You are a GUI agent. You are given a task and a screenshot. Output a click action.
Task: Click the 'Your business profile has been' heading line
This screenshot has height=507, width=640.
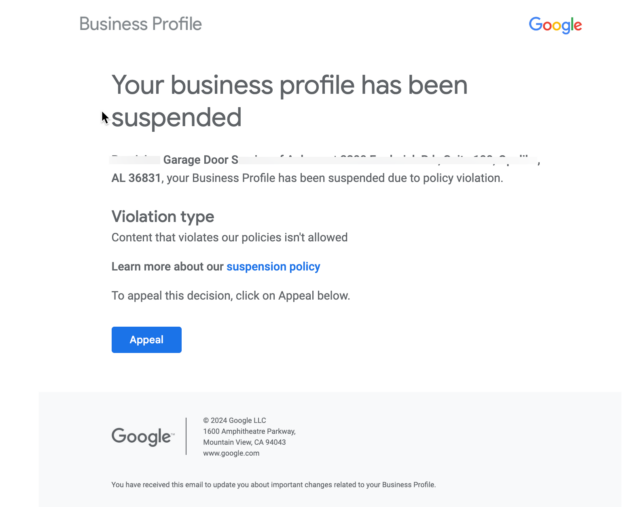click(289, 85)
